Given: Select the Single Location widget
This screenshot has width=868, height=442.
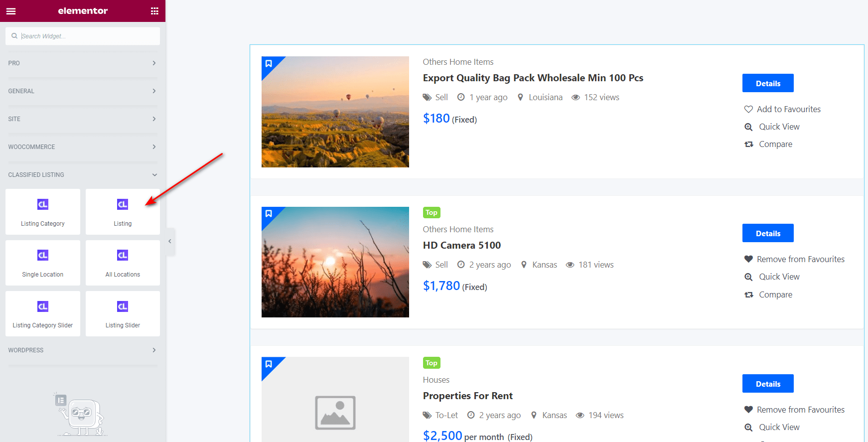Looking at the screenshot, I should click(x=43, y=263).
